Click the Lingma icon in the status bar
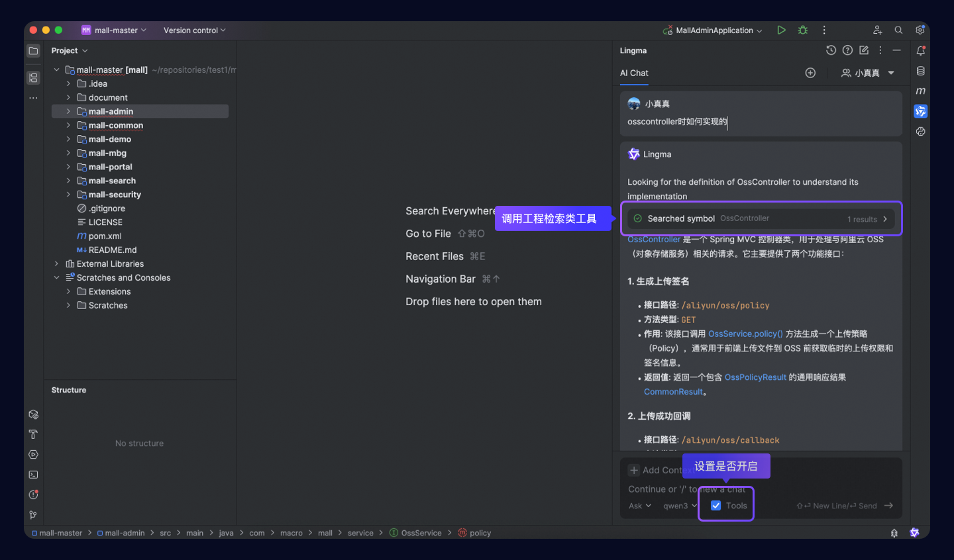The width and height of the screenshot is (954, 560). coord(915,533)
